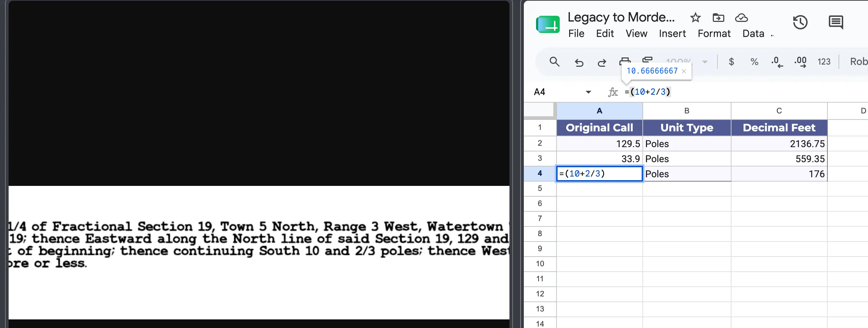Star the Legacy to Morde... document
The height and width of the screenshot is (328, 868).
point(695,18)
